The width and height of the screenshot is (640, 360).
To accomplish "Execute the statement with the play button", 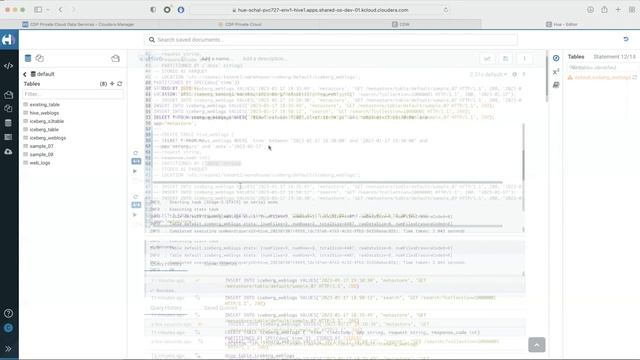I will pos(135,171).
